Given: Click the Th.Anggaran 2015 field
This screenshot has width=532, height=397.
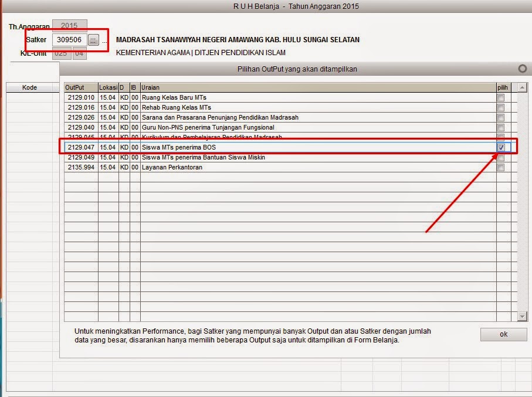Looking at the screenshot, I should point(69,25).
